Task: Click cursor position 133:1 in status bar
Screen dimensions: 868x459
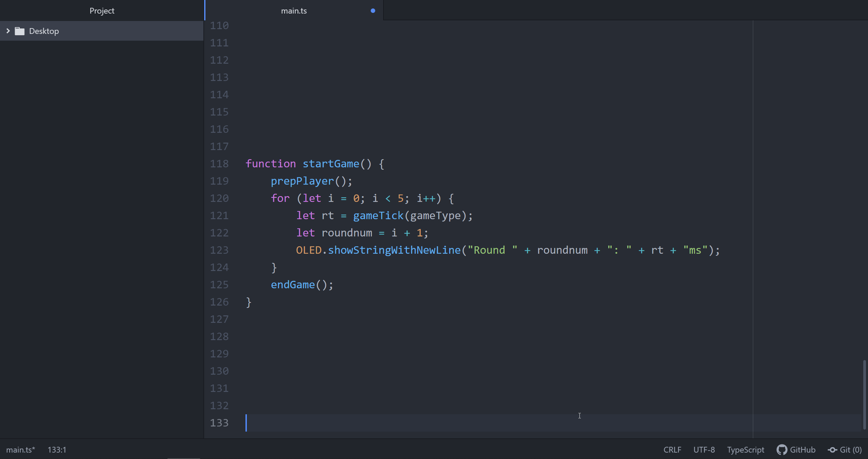Action: pyautogui.click(x=57, y=450)
